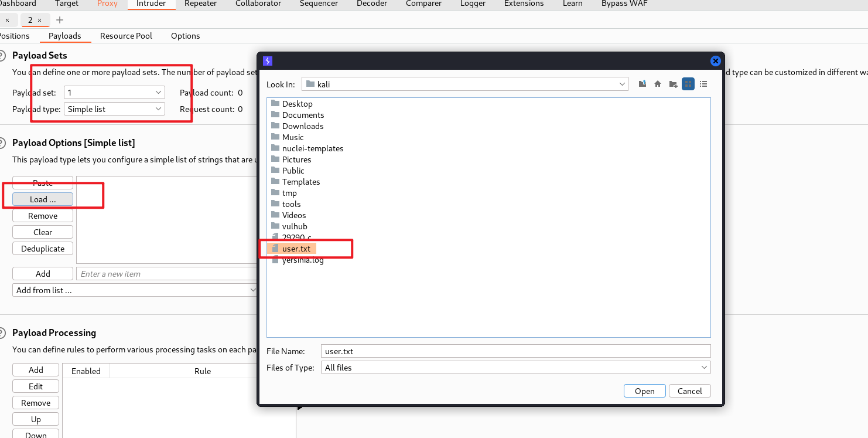Add a new Intruder tab with plus
The width and height of the screenshot is (868, 438).
coord(60,20)
